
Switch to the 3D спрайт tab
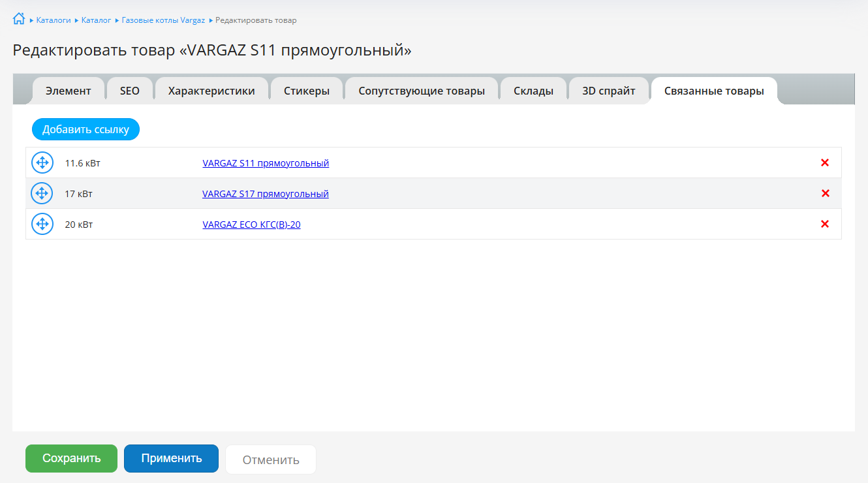[609, 91]
